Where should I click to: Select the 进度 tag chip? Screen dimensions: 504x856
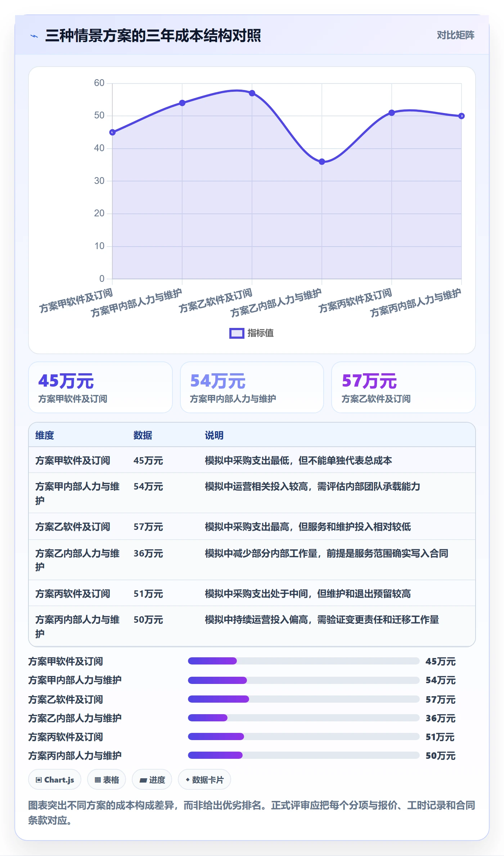152,780
